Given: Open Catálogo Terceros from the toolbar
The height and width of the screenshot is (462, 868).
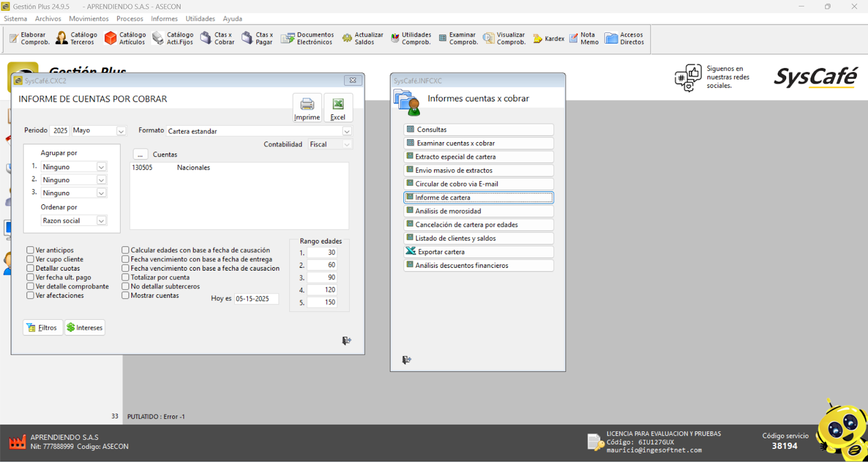Looking at the screenshot, I should (76, 39).
